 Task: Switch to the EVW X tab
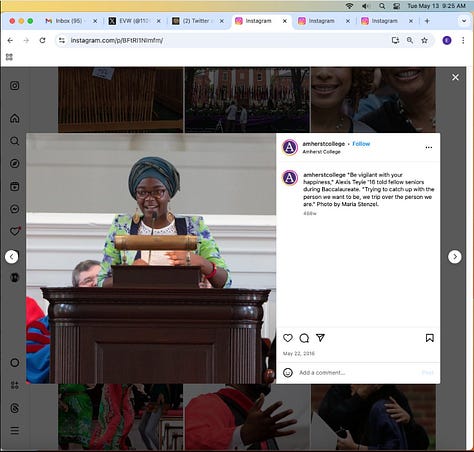pos(135,21)
